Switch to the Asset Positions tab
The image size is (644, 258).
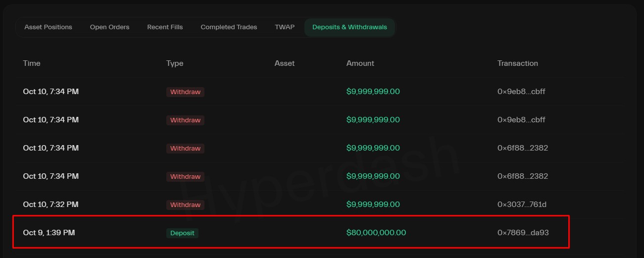pyautogui.click(x=48, y=27)
